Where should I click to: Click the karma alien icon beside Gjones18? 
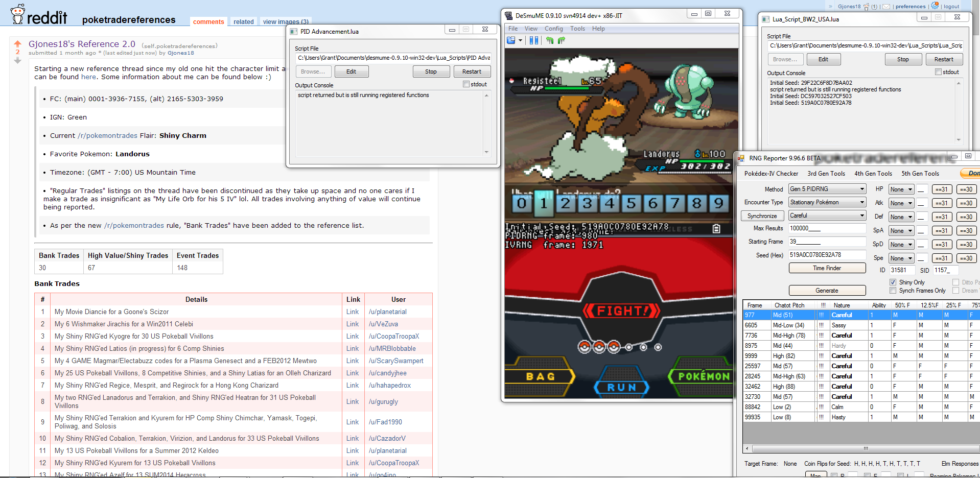(867, 7)
